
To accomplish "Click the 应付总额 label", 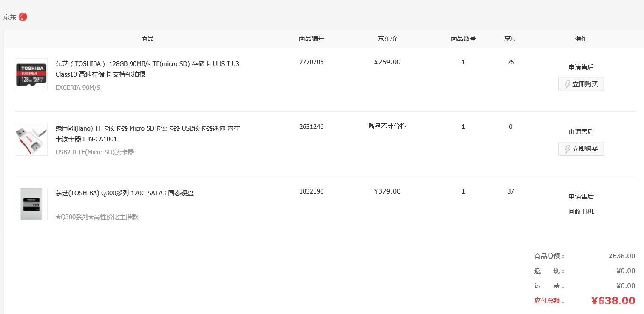I will pos(549,301).
